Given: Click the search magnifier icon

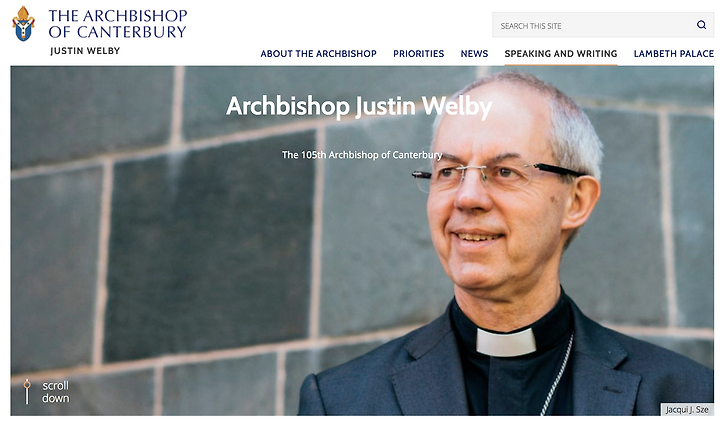Looking at the screenshot, I should pos(701,25).
